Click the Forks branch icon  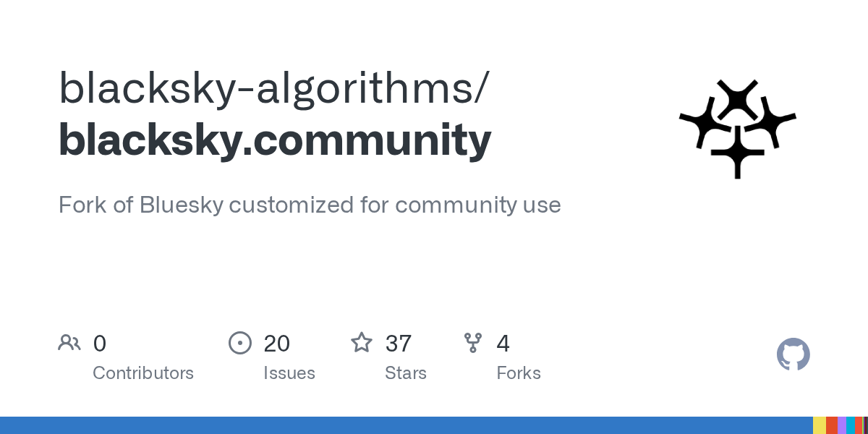pyautogui.click(x=473, y=343)
